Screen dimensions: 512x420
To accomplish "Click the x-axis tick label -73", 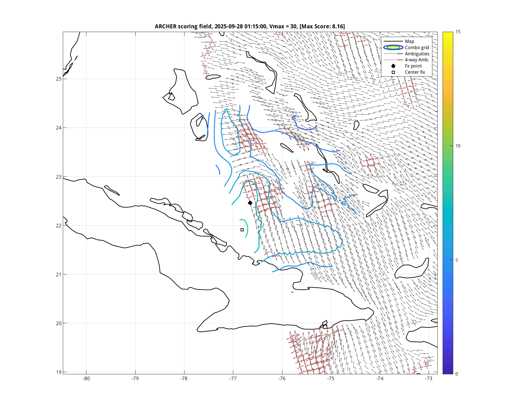I will 429,379.
